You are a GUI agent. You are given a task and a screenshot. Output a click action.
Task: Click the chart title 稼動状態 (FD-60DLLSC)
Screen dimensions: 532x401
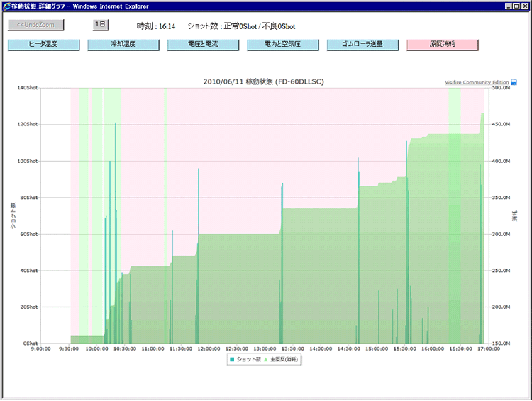[x=263, y=81]
